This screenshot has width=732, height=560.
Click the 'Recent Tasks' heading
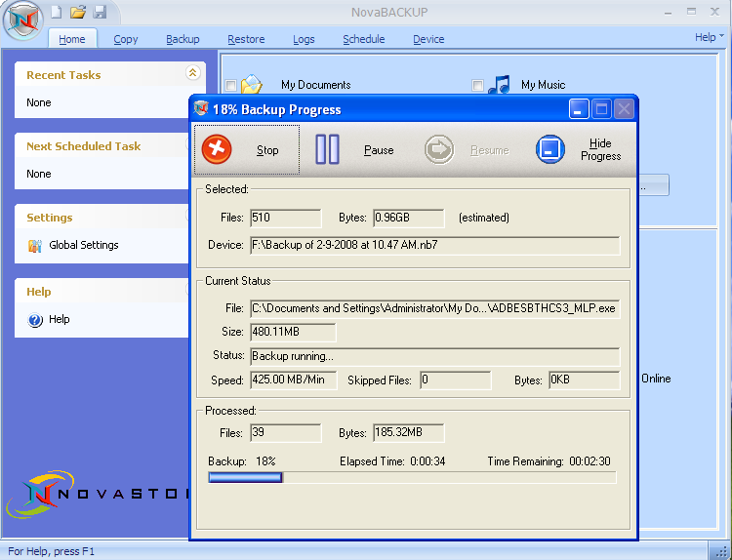[x=63, y=75]
